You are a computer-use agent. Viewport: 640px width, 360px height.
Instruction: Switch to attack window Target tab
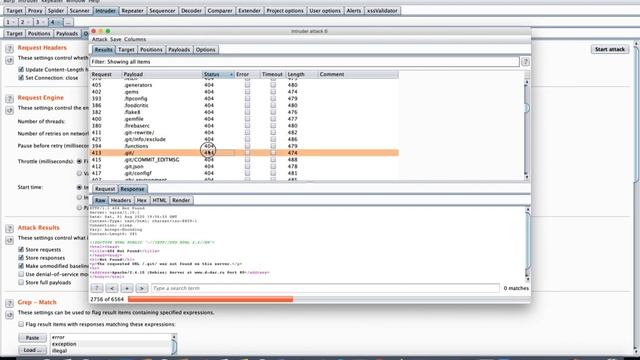click(x=126, y=50)
